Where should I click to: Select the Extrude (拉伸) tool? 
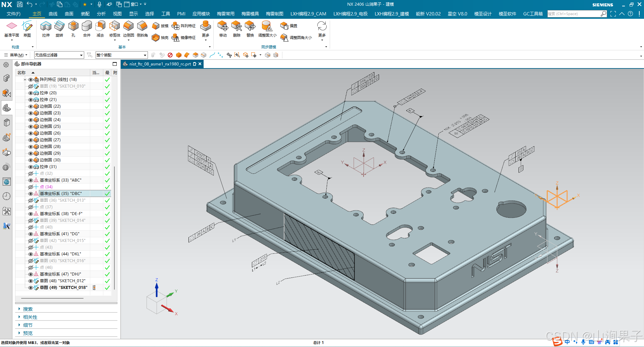tap(46, 29)
